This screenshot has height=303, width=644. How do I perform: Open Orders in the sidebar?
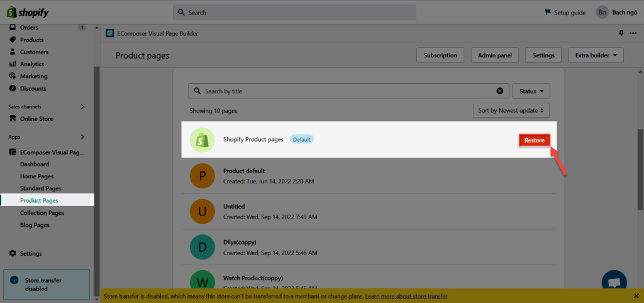(29, 28)
